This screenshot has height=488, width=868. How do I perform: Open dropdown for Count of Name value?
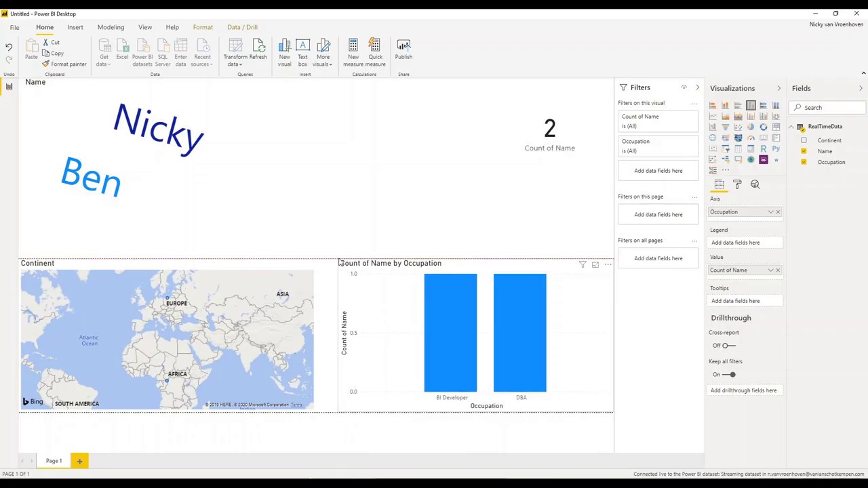coord(770,270)
